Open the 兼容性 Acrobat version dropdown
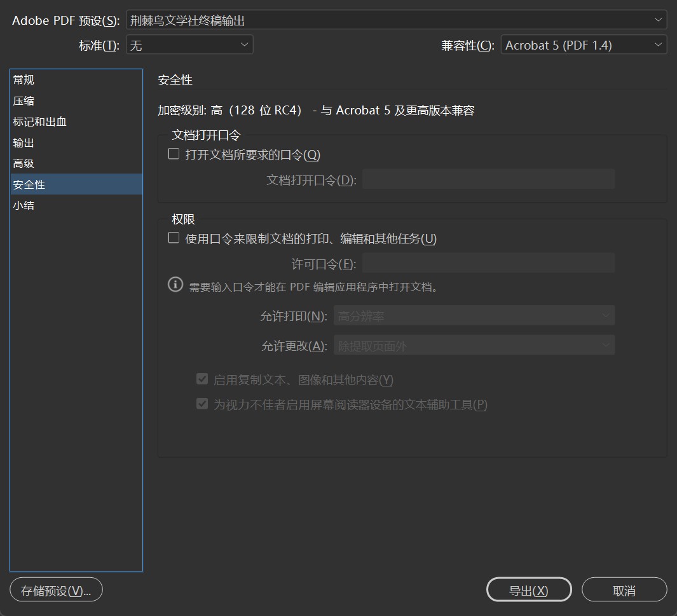 click(583, 45)
